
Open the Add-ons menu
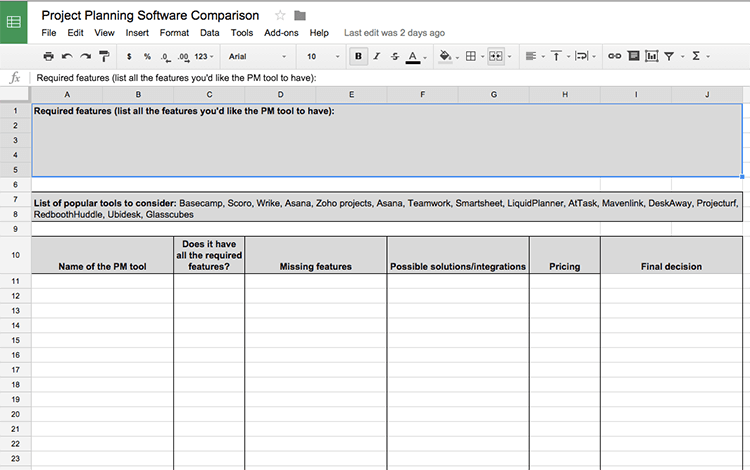(281, 33)
